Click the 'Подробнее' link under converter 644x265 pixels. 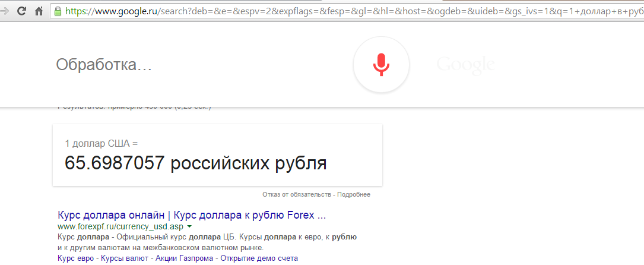click(x=354, y=194)
